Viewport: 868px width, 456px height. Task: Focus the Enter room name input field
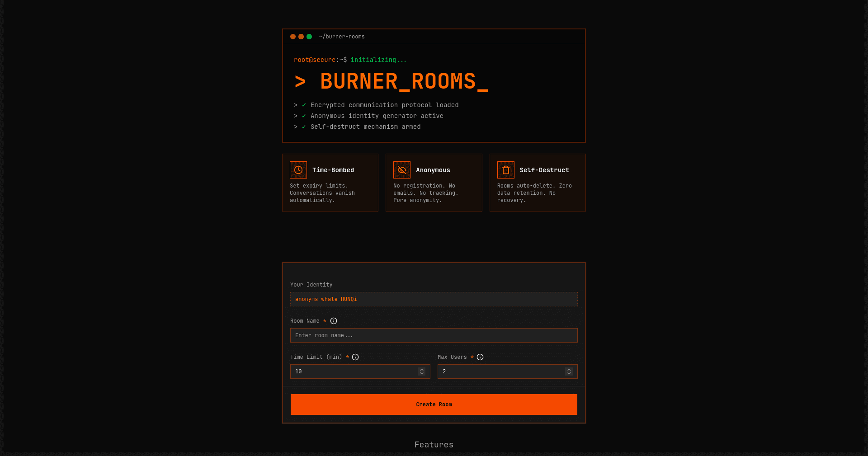(434, 335)
